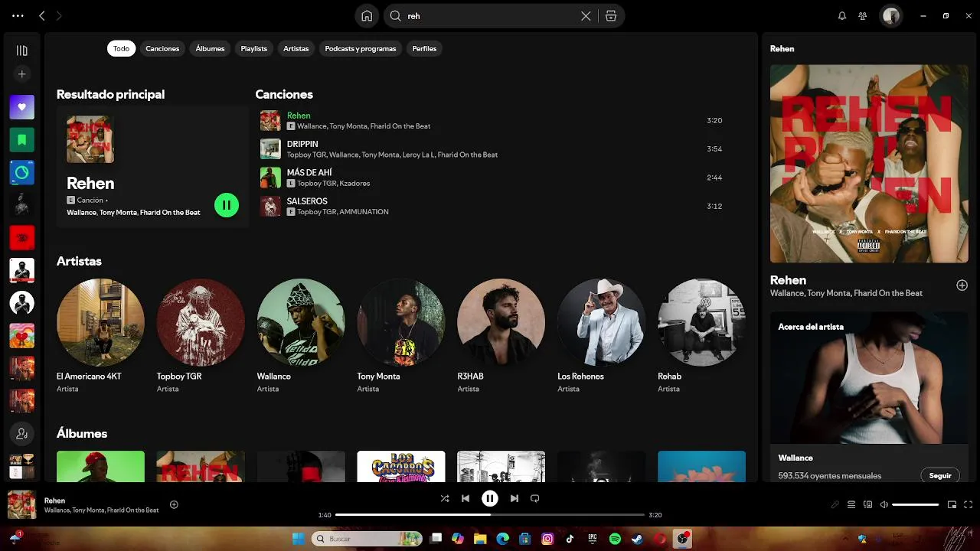This screenshot has width=980, height=551.
Task: Go to Spotify Home icon
Action: [x=367, y=16]
